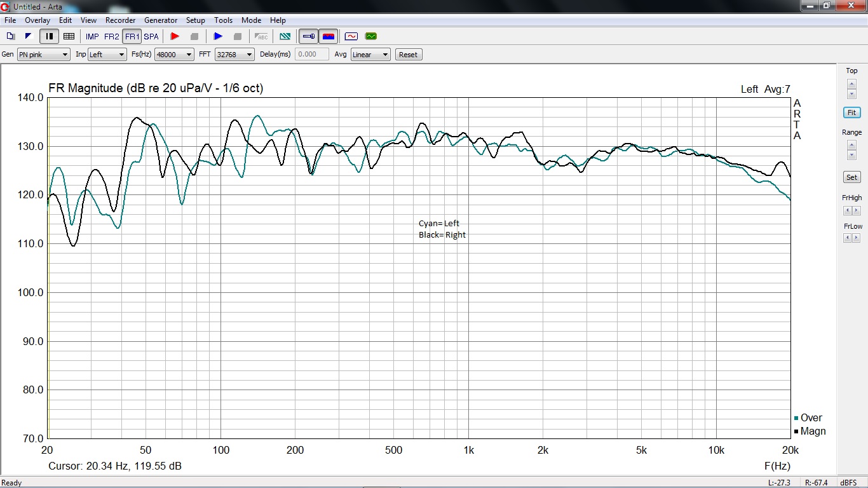
Task: Toggle the pause-style two-bar toolbar button
Action: click(x=49, y=37)
